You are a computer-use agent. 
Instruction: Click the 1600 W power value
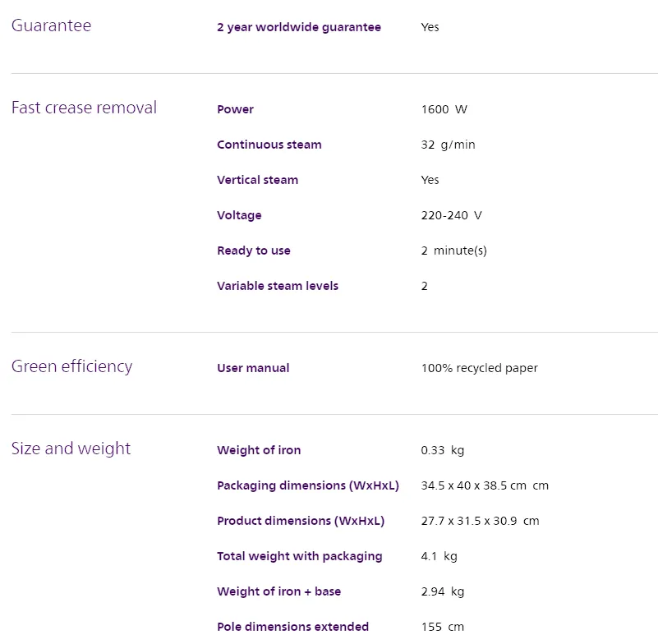tap(444, 109)
